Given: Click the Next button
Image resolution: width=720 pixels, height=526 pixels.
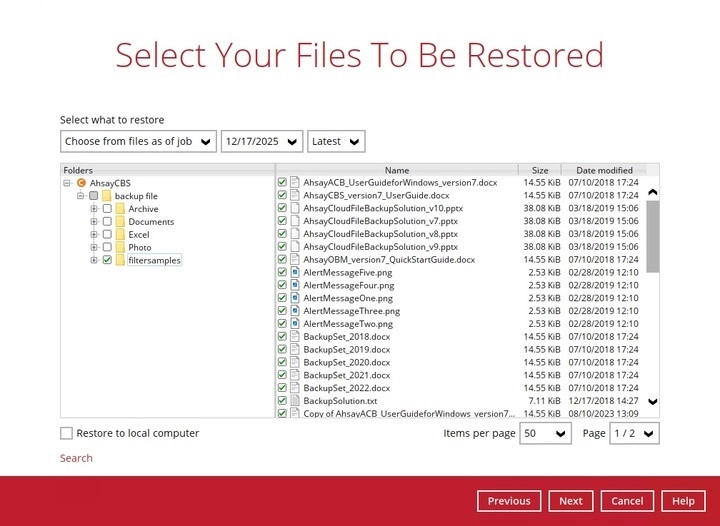Looking at the screenshot, I should pyautogui.click(x=571, y=501).
